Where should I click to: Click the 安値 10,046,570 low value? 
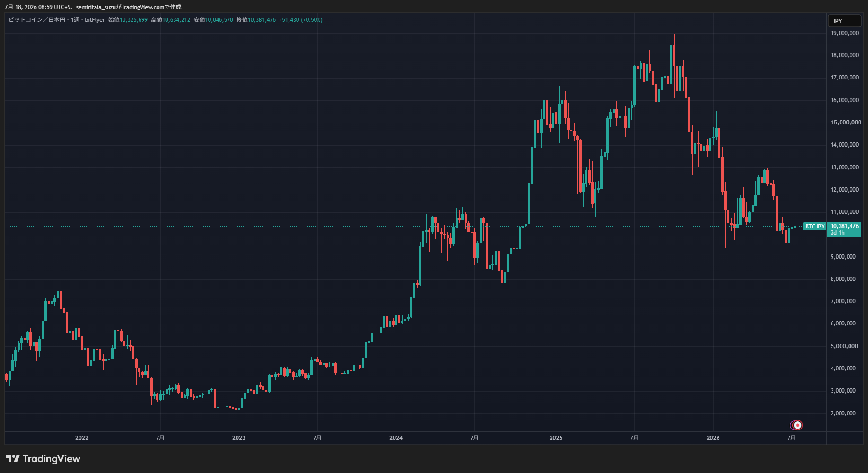click(x=213, y=20)
